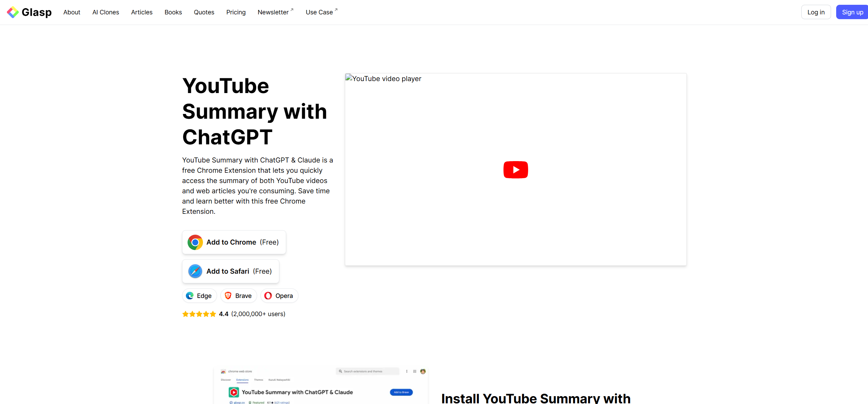
Task: Open the Newsletter external link
Action: click(276, 12)
